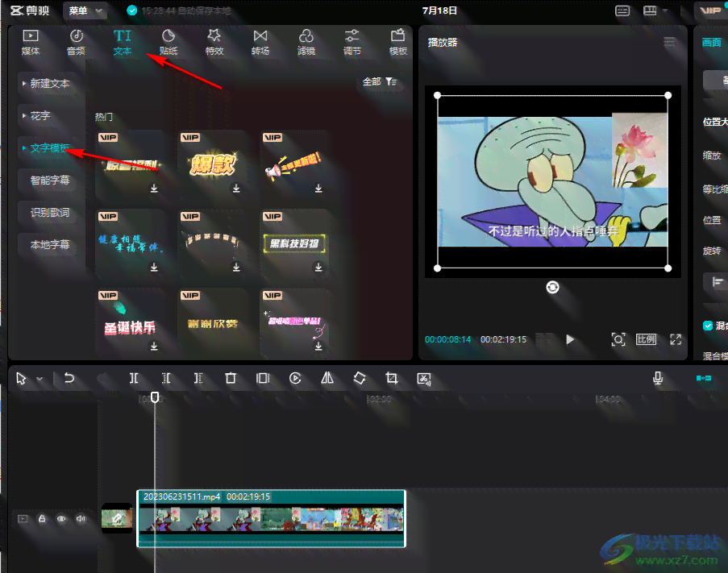
Task: Click the layout switch icon in title bar
Action: click(x=650, y=10)
